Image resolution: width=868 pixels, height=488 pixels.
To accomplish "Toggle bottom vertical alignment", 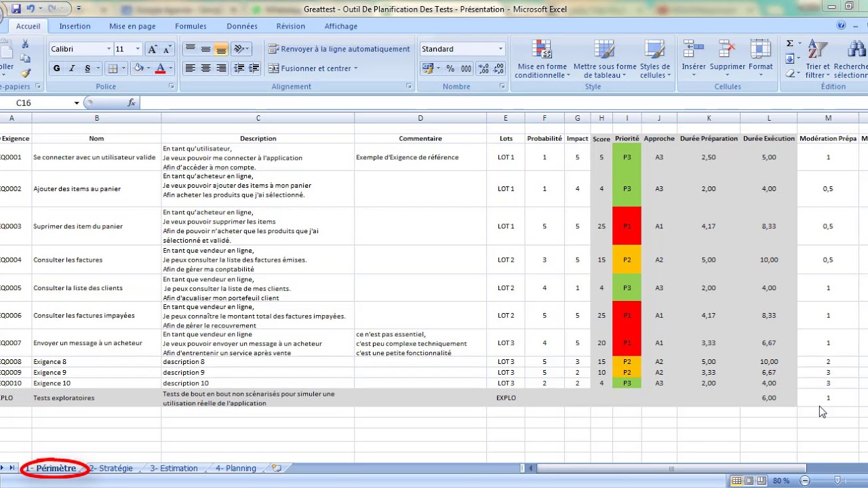I will point(221,49).
